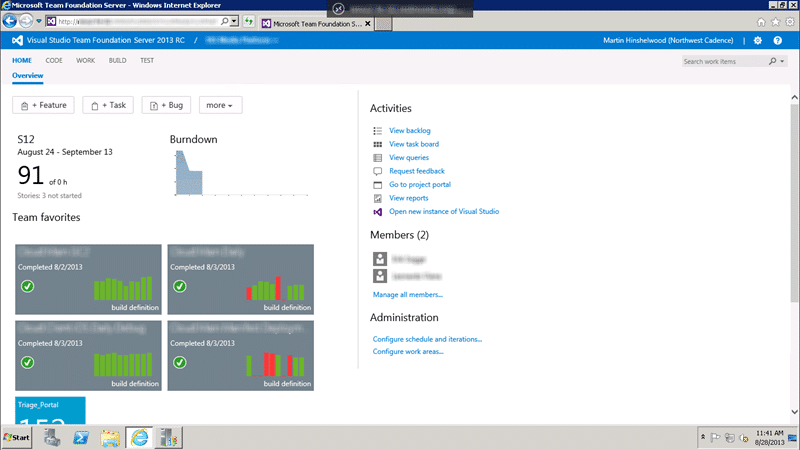The height and width of the screenshot is (450, 800).
Task: Click the Martin Hinshelwood user name
Action: pos(668,40)
